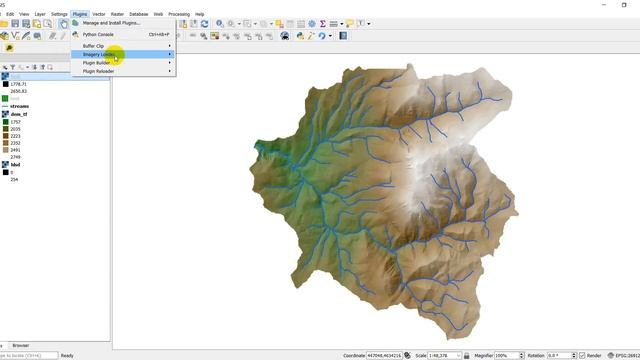
Task: Toggle visibility of streams layer
Action: (x=5, y=106)
